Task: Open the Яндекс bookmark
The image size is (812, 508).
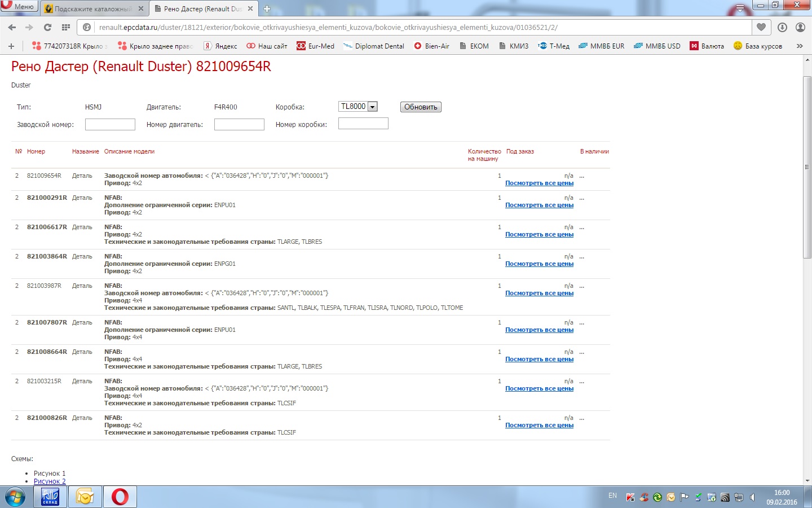Action: tap(220, 46)
